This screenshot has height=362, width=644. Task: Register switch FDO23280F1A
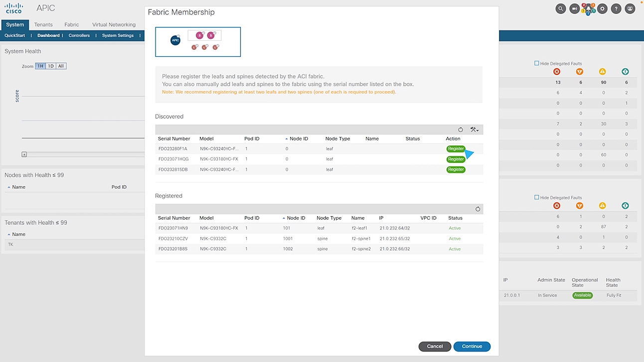click(x=455, y=148)
